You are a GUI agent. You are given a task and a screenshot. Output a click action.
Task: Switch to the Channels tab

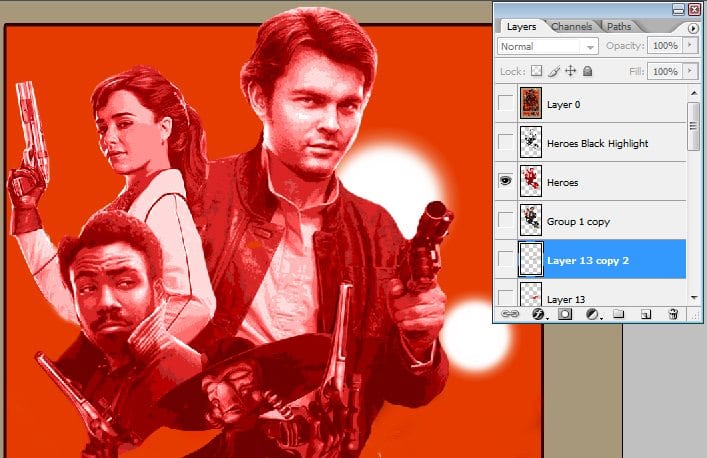pos(571,27)
